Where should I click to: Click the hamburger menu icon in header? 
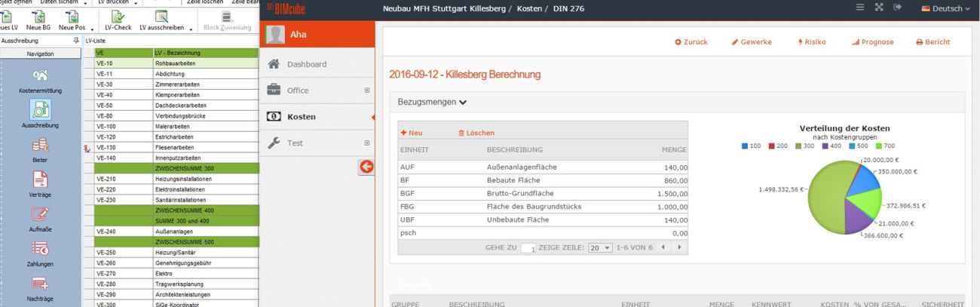[860, 8]
